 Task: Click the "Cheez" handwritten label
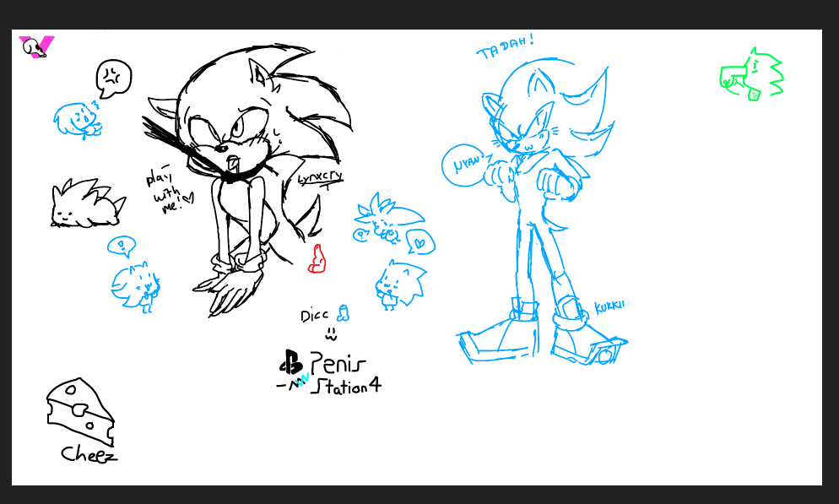pos(89,454)
